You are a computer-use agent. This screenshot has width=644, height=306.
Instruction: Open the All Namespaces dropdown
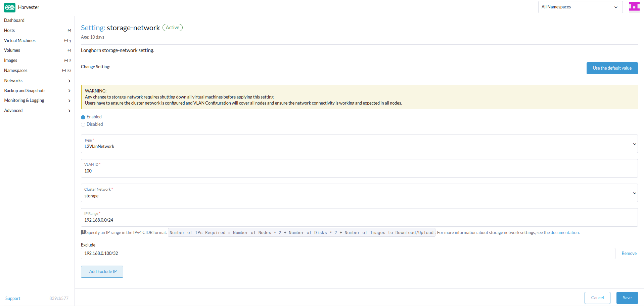coord(580,7)
